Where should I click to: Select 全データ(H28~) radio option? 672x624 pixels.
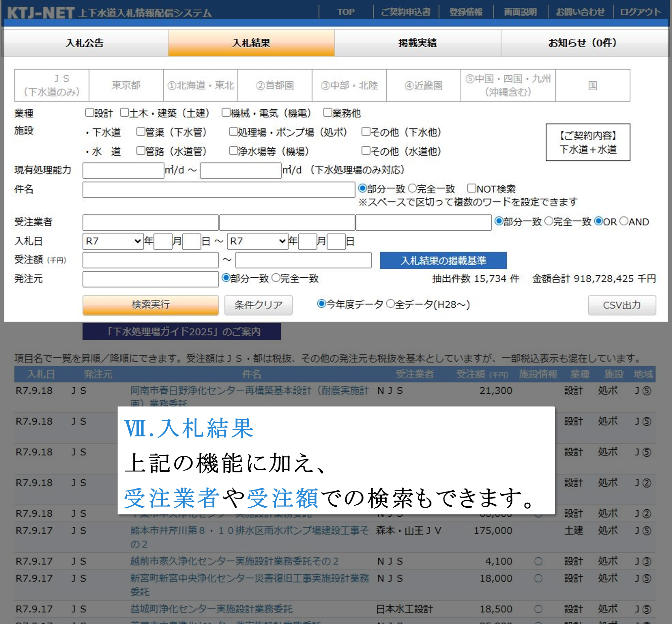pyautogui.click(x=390, y=304)
